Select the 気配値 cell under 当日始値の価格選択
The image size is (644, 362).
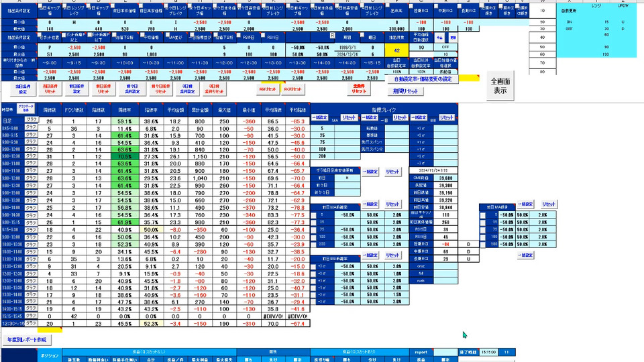click(x=445, y=72)
